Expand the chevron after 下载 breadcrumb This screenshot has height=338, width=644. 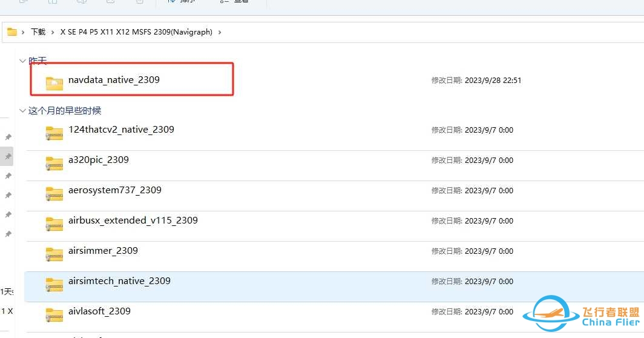coord(53,32)
